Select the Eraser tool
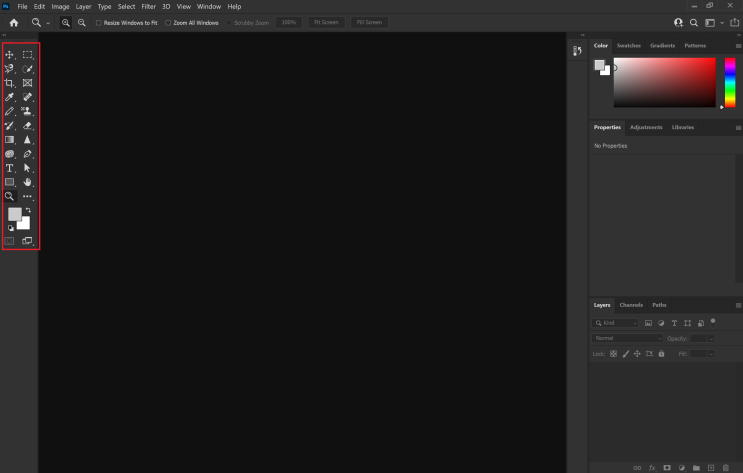743x473 pixels. (27, 126)
